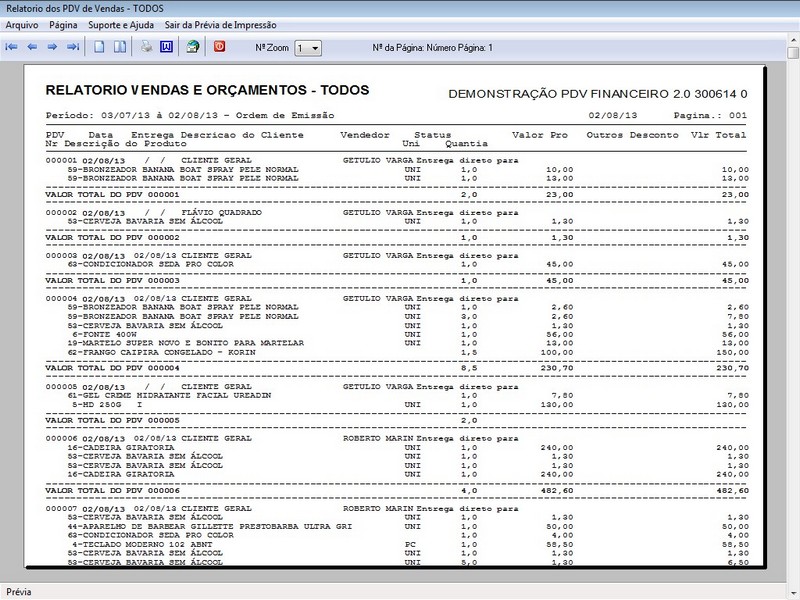This screenshot has width=800, height=600.
Task: Print the report with printer icon
Action: [146, 47]
